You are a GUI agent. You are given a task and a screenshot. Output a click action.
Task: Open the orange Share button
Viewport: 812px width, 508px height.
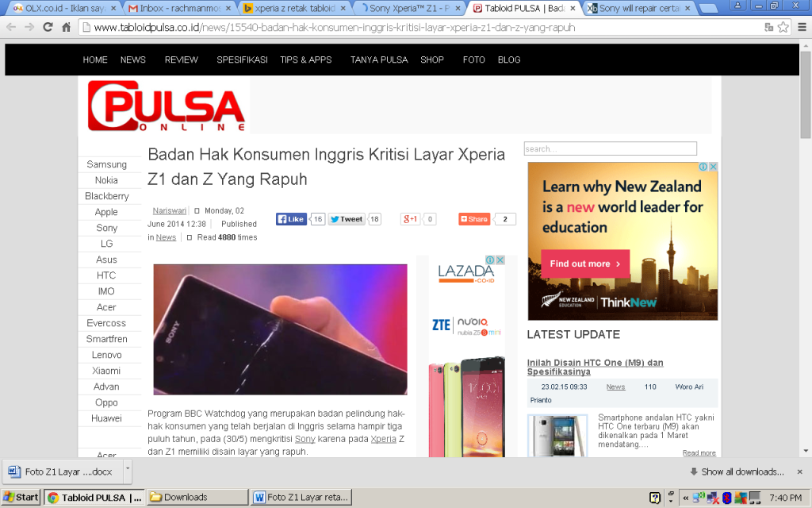click(474, 219)
